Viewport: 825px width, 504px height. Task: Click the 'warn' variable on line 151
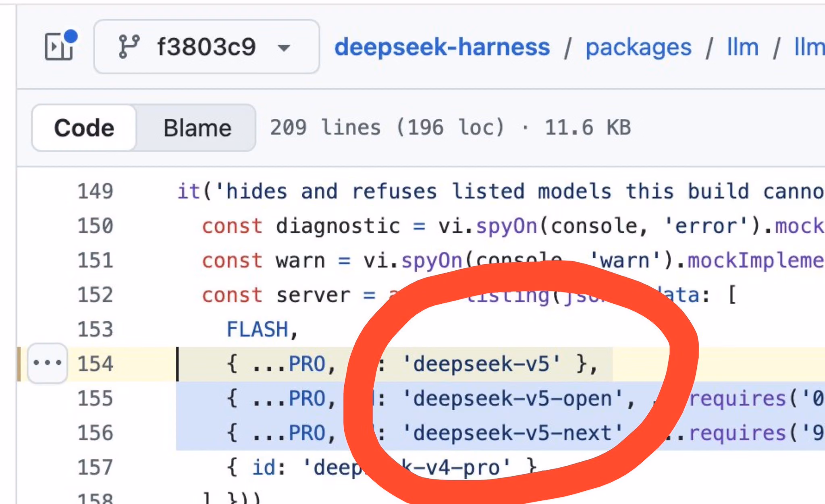click(300, 261)
